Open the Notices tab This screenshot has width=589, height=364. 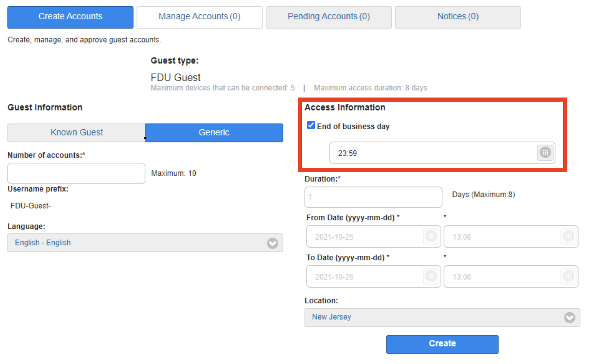point(458,17)
